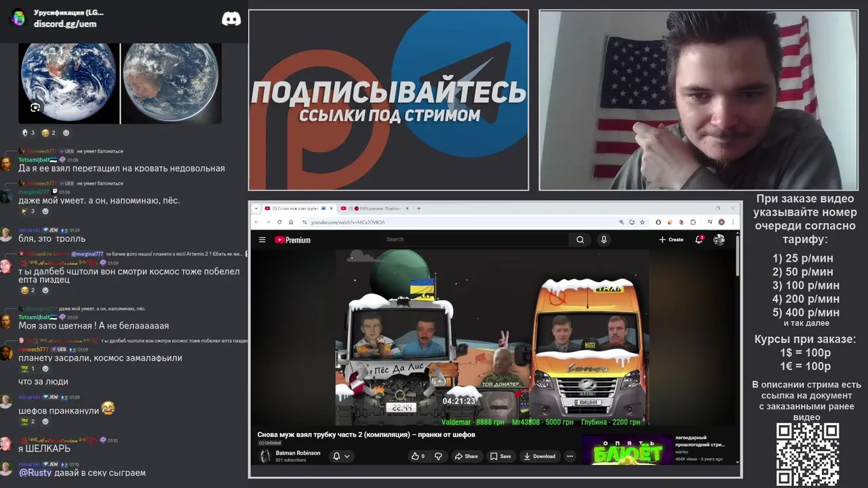Click the message 'я ШЕЛКАРЬ'
Screen dimensions: 868x488
44,449
